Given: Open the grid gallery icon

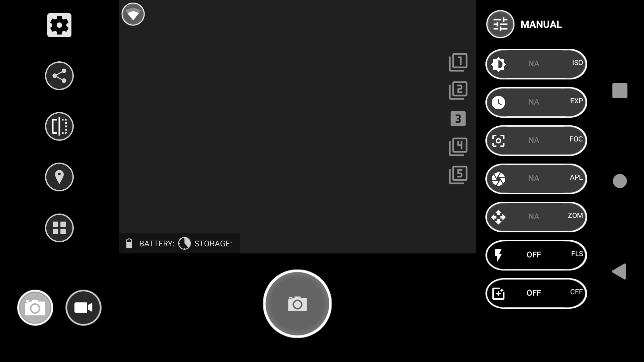Looking at the screenshot, I should coord(59,228).
